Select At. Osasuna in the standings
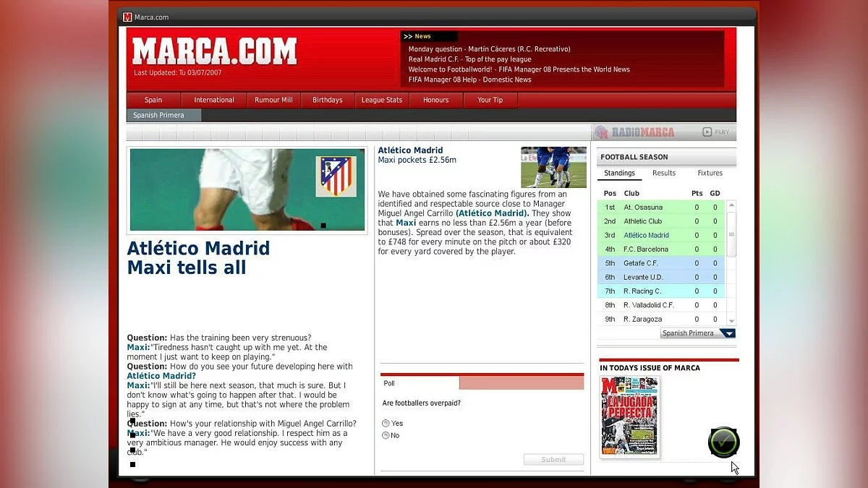Screen dimensions: 868x488 pyautogui.click(x=661, y=207)
